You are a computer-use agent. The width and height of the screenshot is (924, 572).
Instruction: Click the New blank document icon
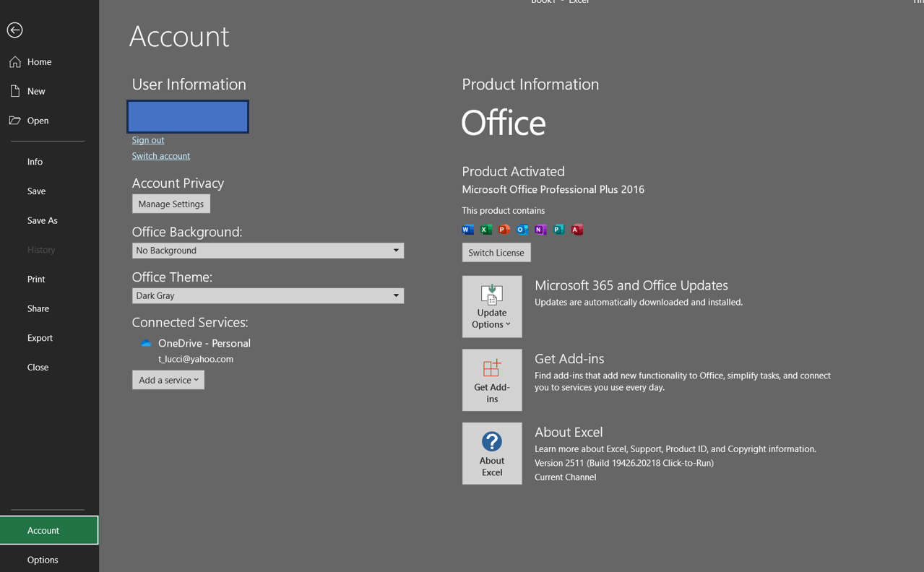click(x=15, y=91)
